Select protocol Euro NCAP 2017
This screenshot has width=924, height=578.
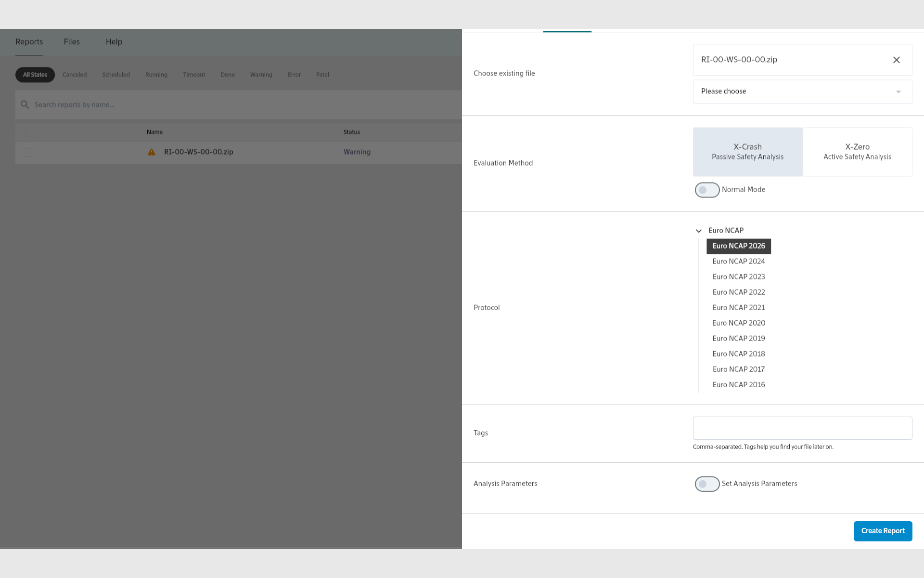click(x=739, y=369)
